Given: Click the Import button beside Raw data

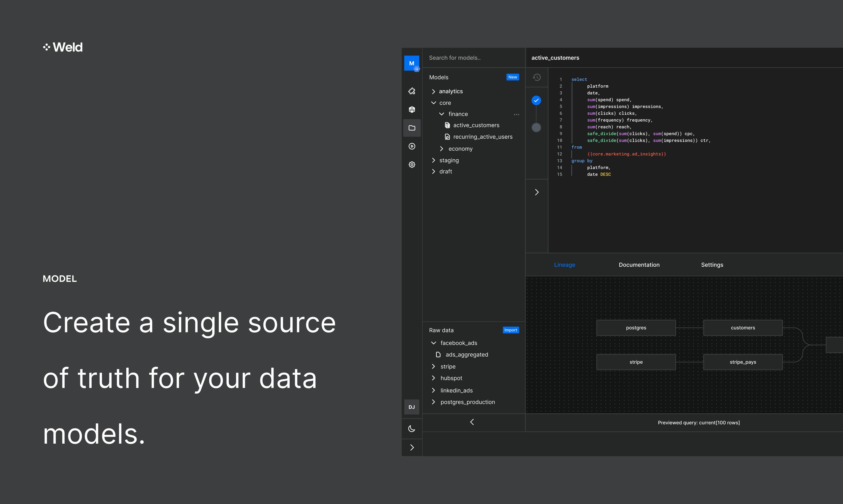Looking at the screenshot, I should [x=511, y=330].
